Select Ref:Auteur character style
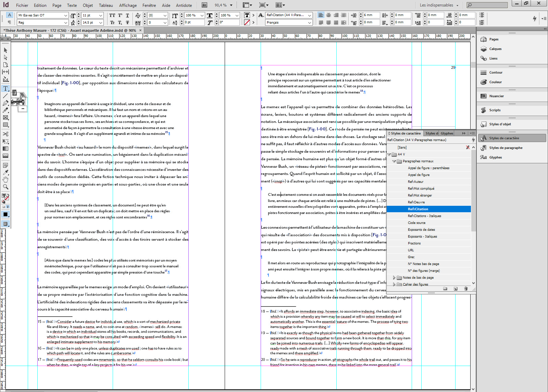 pos(429,182)
